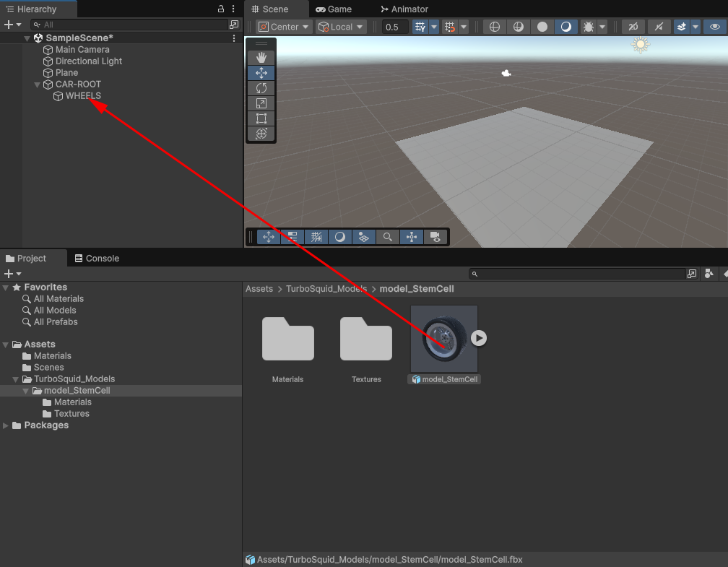Screen dimensions: 728x567
Task: Collapse the CAR-ROOT hierarchy item
Action: pyautogui.click(x=37, y=84)
